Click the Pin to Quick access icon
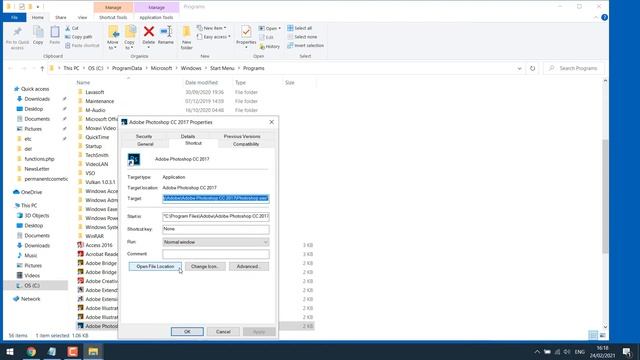 pos(17,32)
